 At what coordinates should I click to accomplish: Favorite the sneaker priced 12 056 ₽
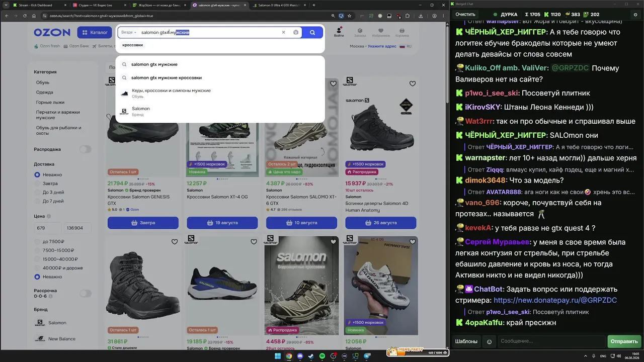pyautogui.click(x=413, y=242)
